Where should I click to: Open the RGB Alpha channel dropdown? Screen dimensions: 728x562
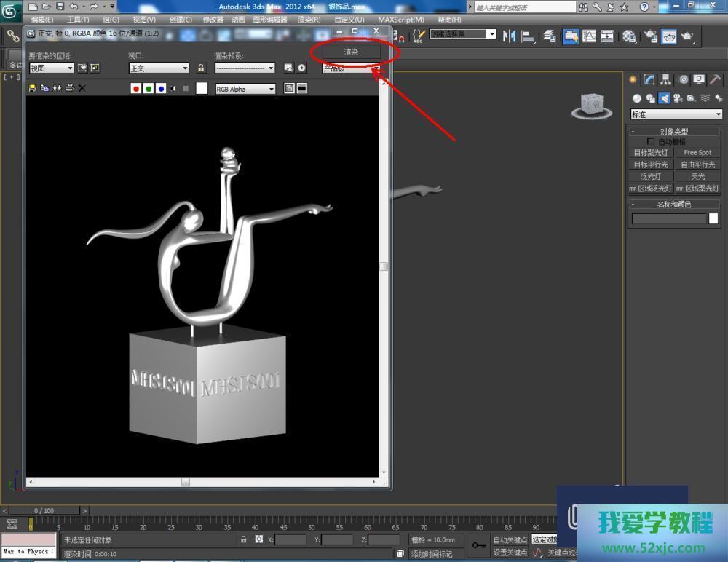pos(245,89)
